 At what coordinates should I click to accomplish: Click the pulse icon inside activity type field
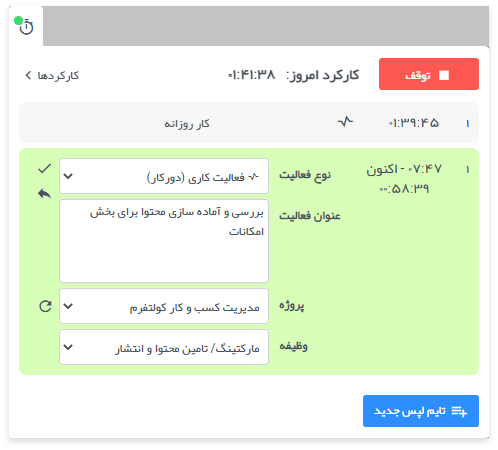coord(254,177)
